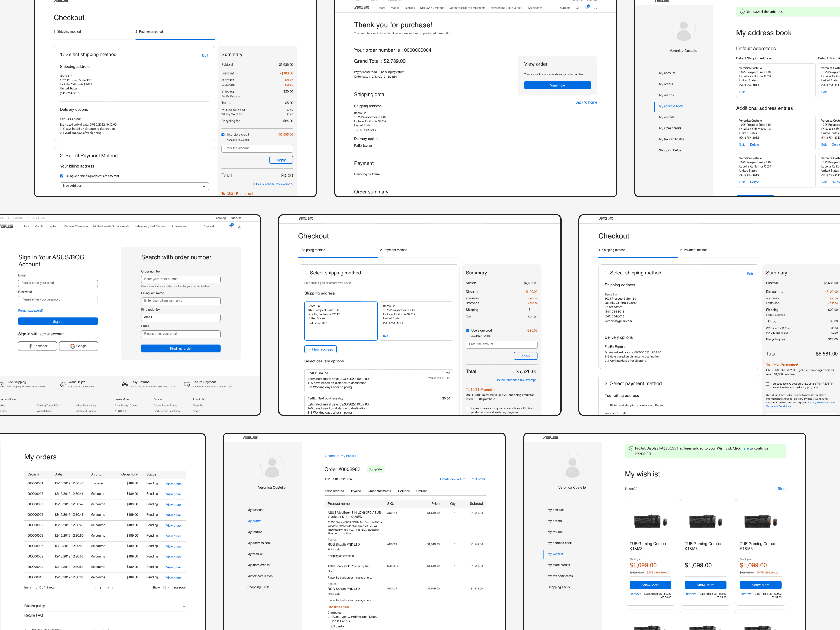Click Veronica Costello avatar on My wishlist page
840x630 pixels.
point(572,466)
